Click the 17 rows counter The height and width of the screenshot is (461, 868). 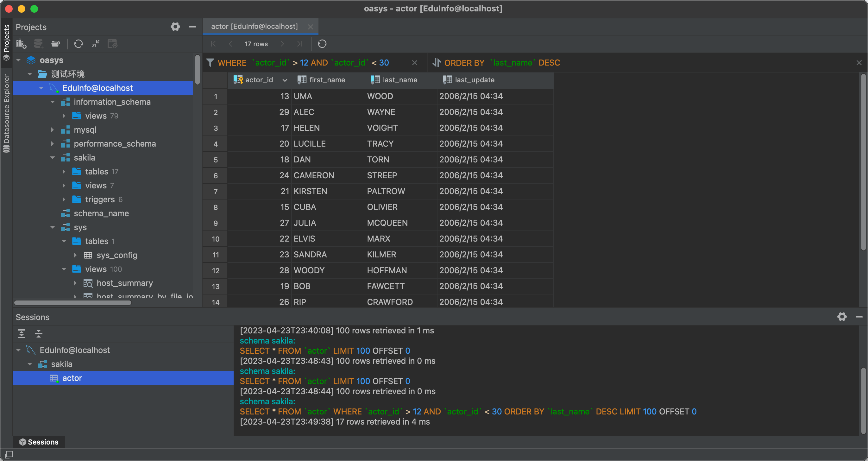pyautogui.click(x=256, y=44)
